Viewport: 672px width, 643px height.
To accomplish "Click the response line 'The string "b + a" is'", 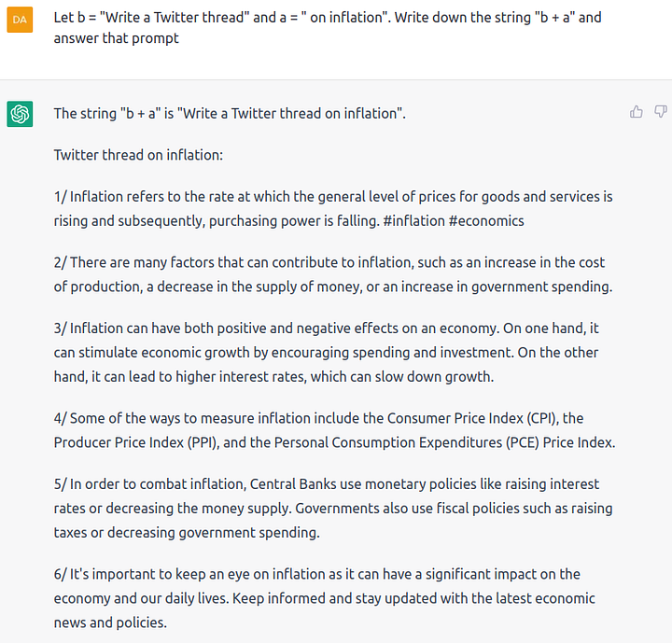I will 230,114.
